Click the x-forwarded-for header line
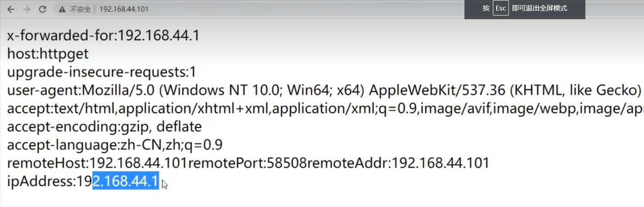644x207 pixels. [x=103, y=36]
